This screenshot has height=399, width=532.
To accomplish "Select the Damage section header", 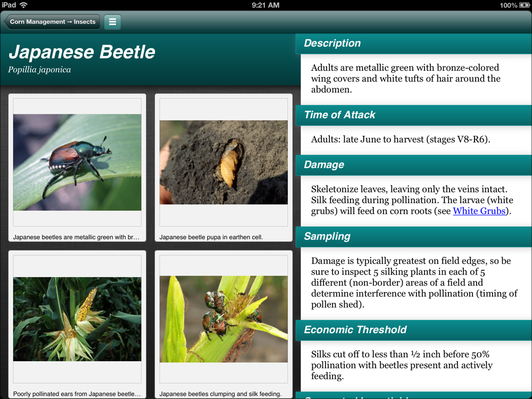I will coord(413,165).
